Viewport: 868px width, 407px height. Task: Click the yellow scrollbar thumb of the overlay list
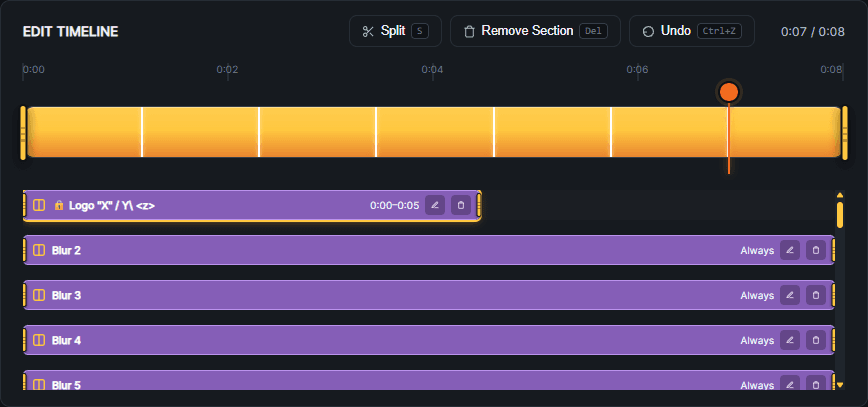(x=840, y=215)
